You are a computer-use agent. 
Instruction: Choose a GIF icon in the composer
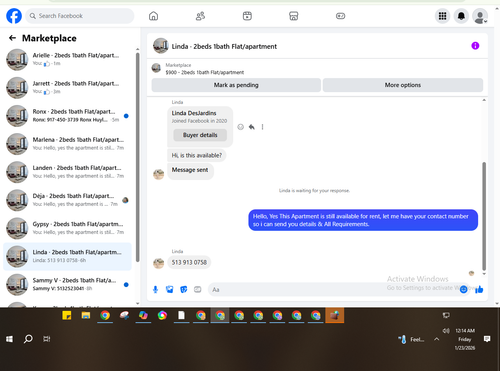pyautogui.click(x=198, y=289)
